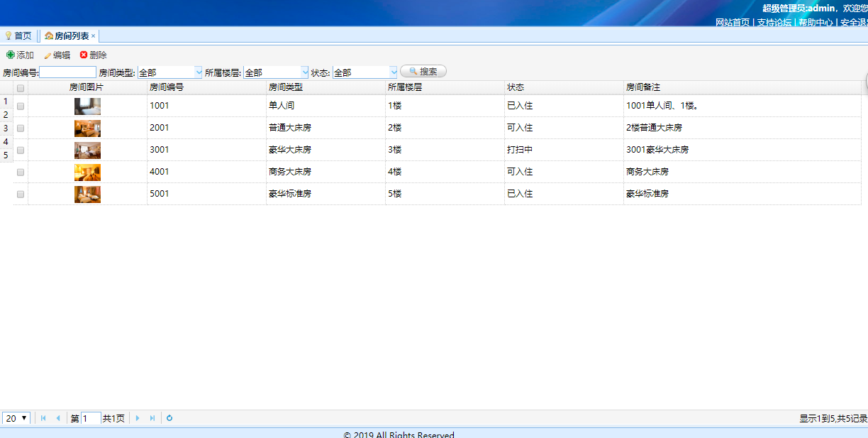
Task: Check the checkbox for room 2001
Action: tap(21, 128)
